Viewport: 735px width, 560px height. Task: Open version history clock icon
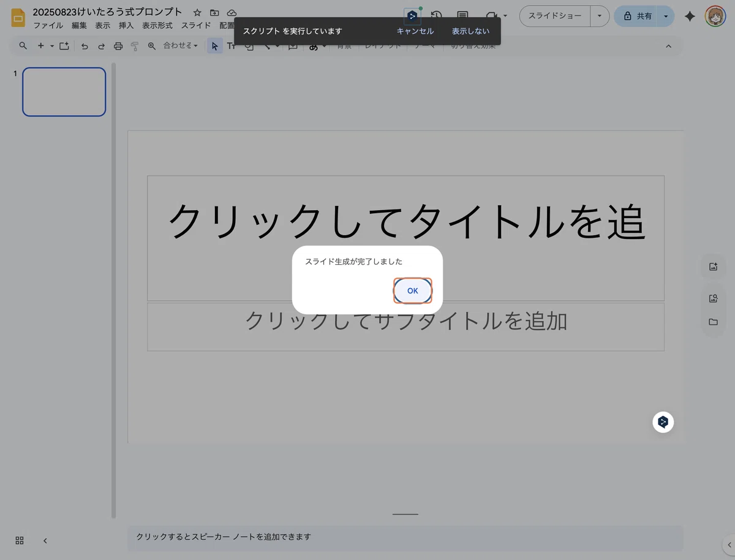437,17
